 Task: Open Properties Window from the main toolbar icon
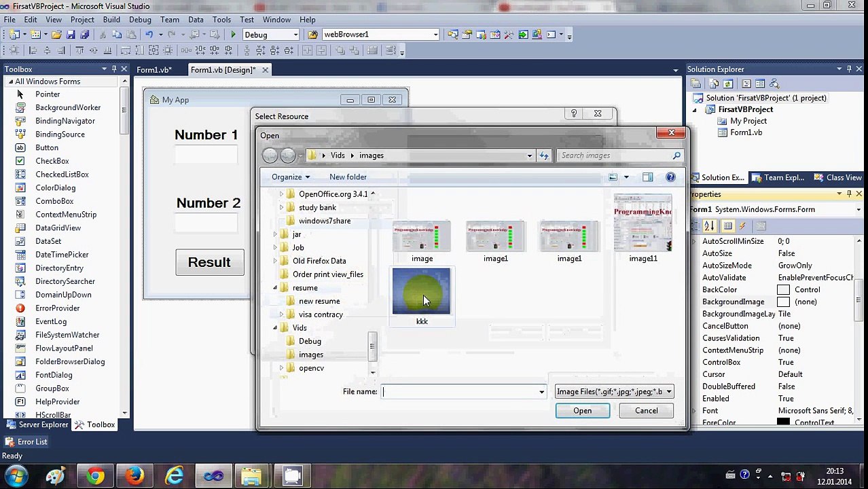[467, 35]
